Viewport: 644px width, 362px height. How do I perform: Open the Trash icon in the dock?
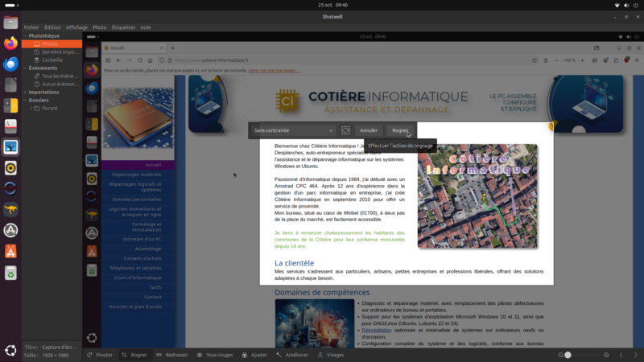10,273
